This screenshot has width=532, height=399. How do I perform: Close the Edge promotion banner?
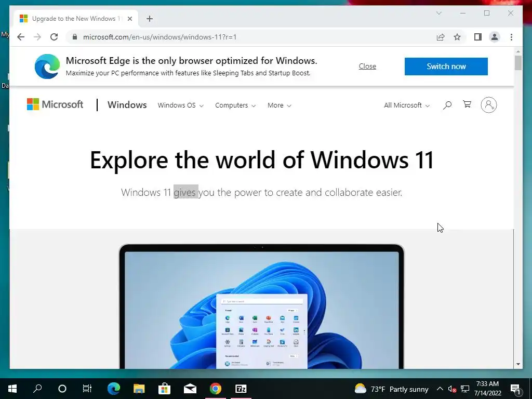[367, 66]
